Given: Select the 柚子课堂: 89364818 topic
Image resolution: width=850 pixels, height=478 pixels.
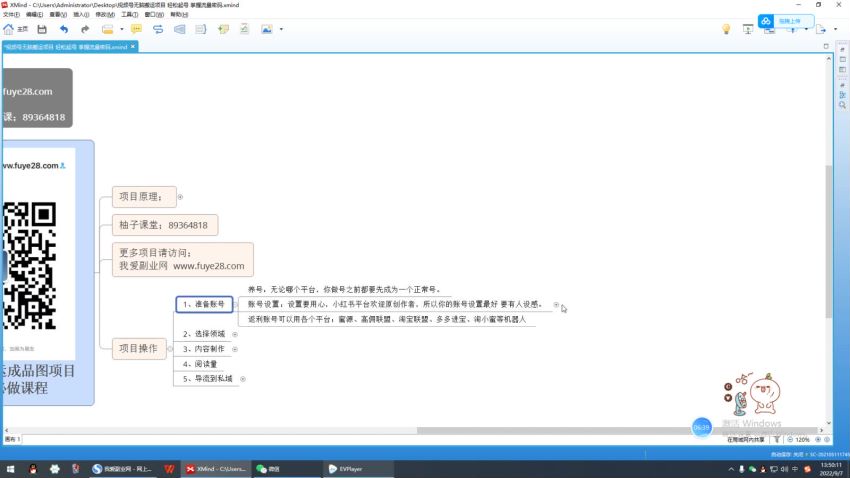Looking at the screenshot, I should point(165,225).
